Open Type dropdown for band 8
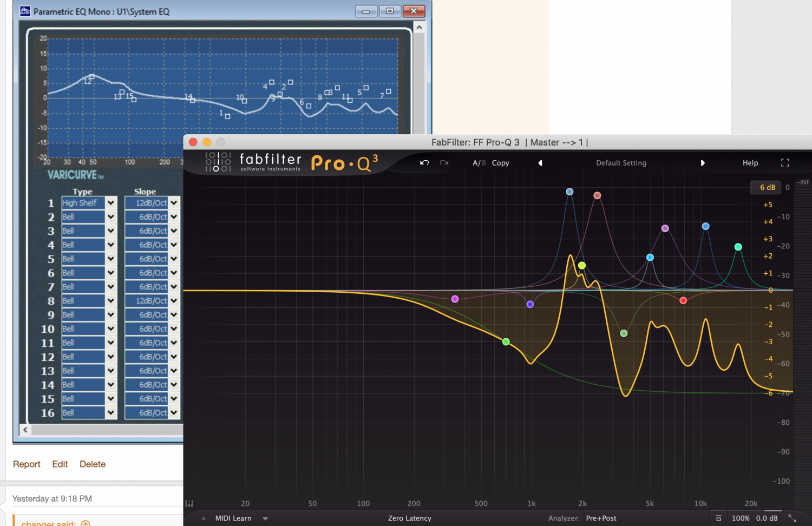This screenshot has width=812, height=526. [111, 301]
